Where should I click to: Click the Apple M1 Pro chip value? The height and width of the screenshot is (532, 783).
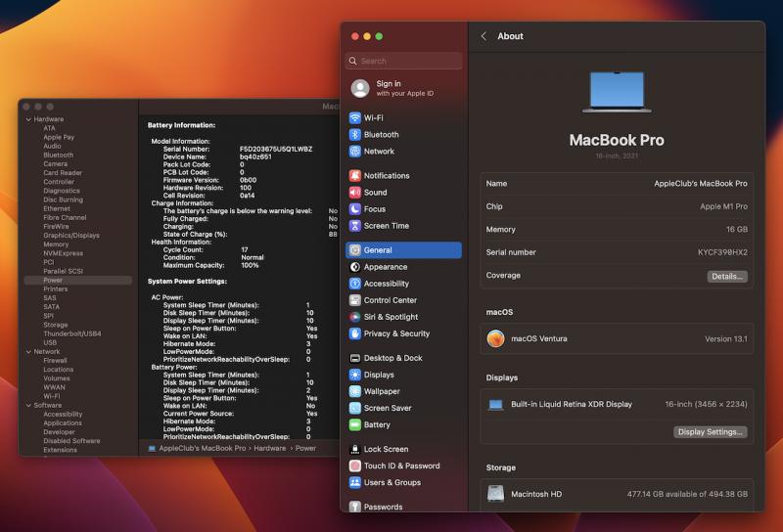click(x=723, y=206)
